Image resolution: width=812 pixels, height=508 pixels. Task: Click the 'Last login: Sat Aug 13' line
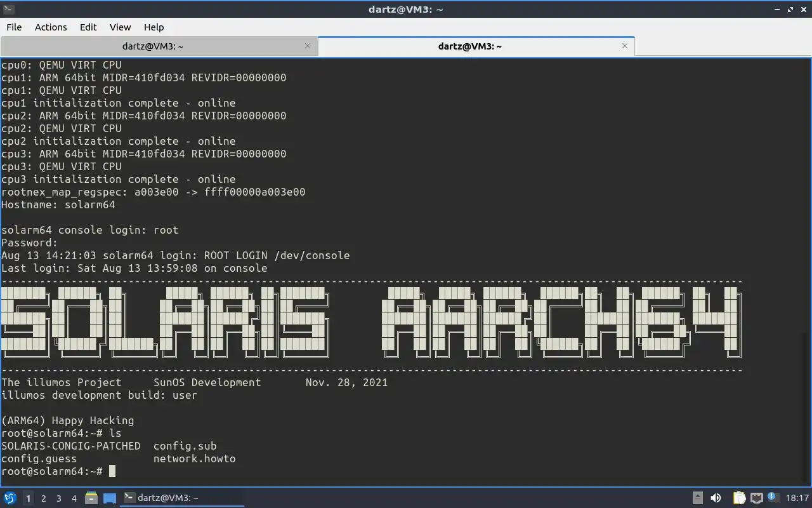134,268
